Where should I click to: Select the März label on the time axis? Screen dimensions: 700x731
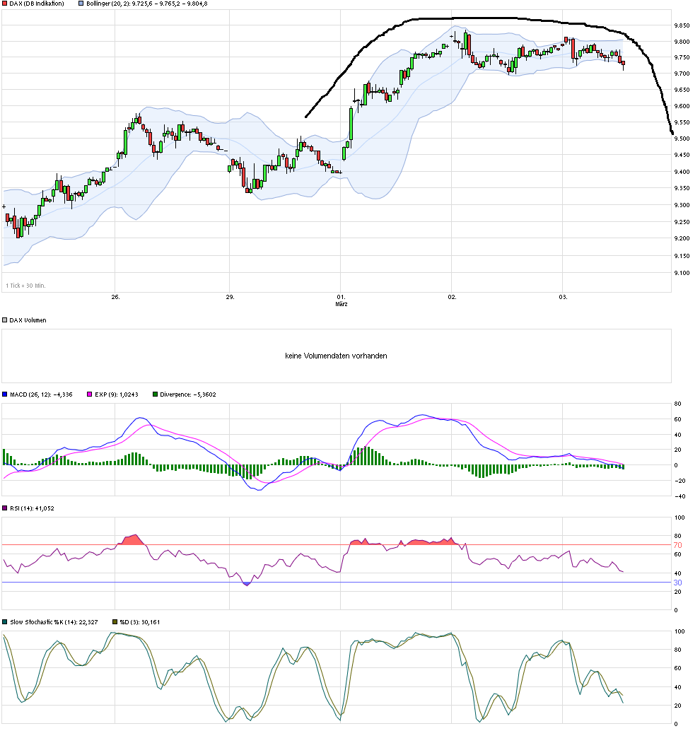click(342, 303)
